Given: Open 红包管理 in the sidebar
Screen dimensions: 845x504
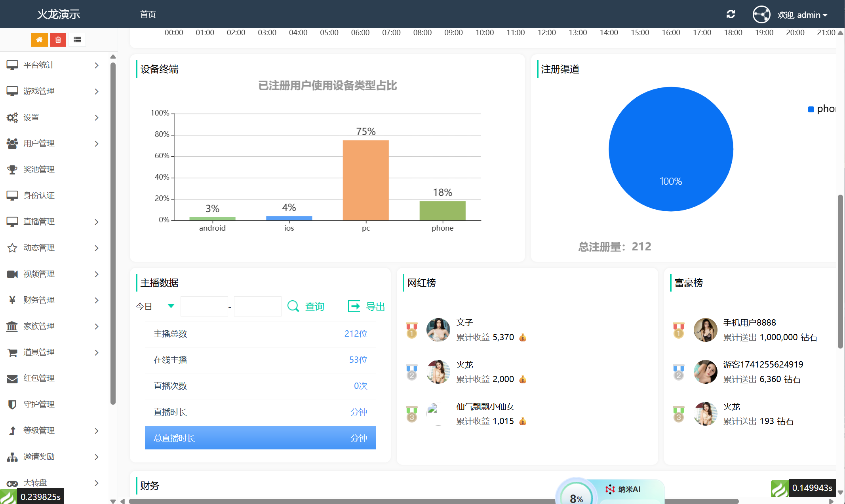Looking at the screenshot, I should (x=39, y=378).
